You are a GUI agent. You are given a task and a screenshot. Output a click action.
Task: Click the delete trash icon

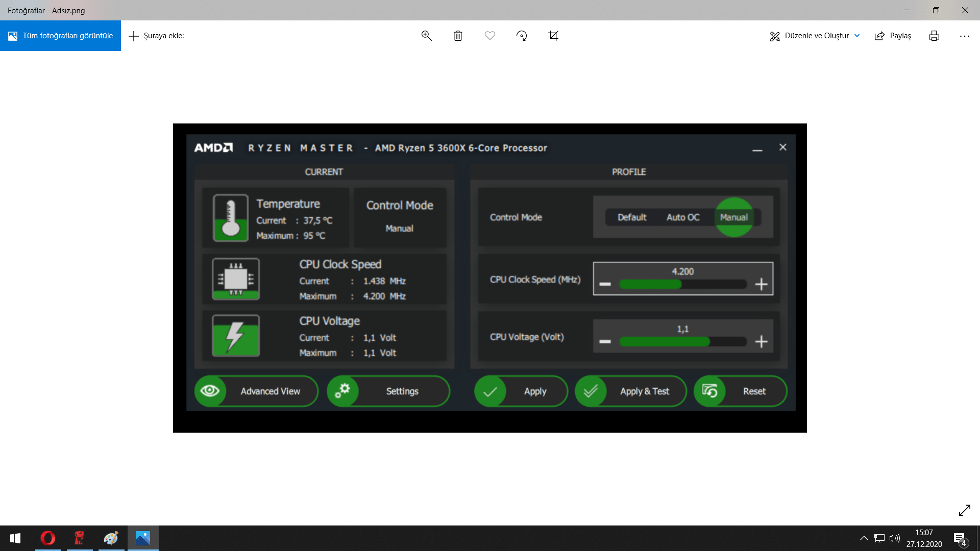458,36
